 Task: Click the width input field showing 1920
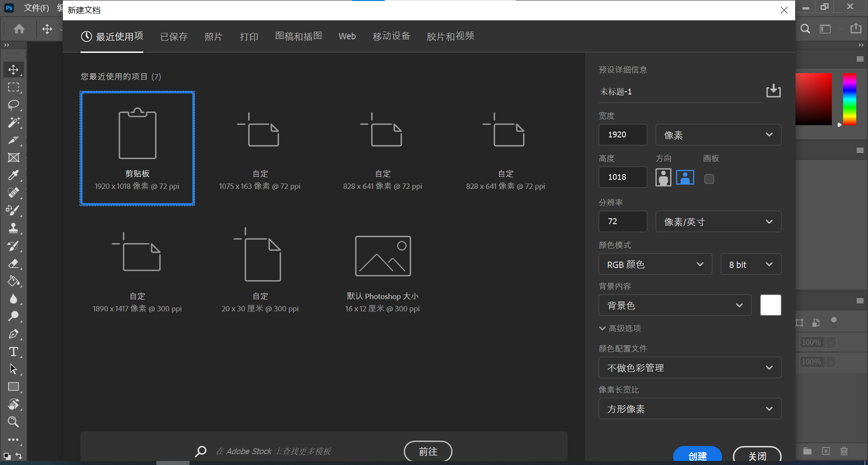623,135
